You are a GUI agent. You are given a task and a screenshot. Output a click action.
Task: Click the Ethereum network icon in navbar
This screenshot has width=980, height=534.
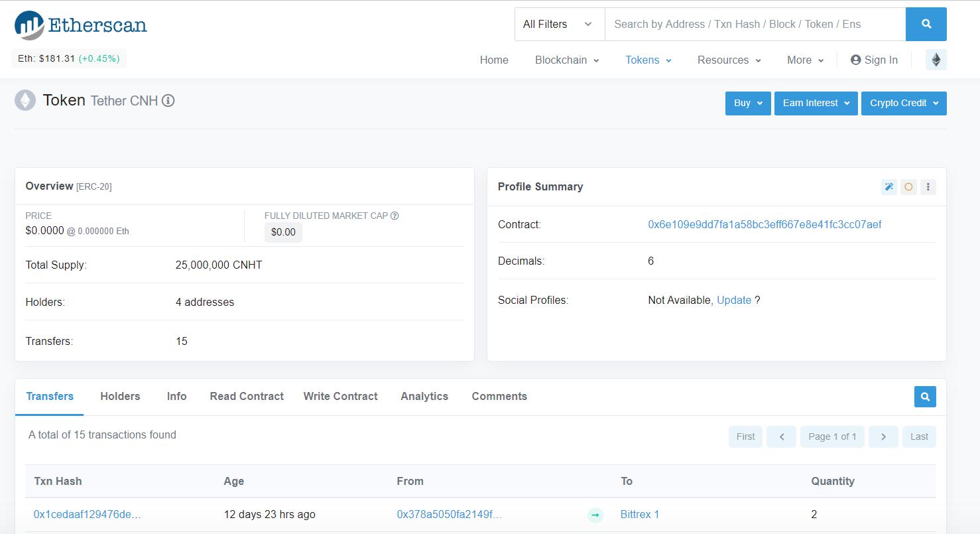936,60
